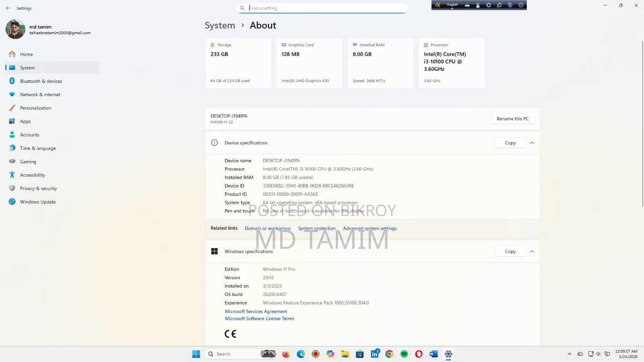The image size is (644, 362).
Task: Open Microsoft Store from the taskbar
Action: click(x=360, y=354)
